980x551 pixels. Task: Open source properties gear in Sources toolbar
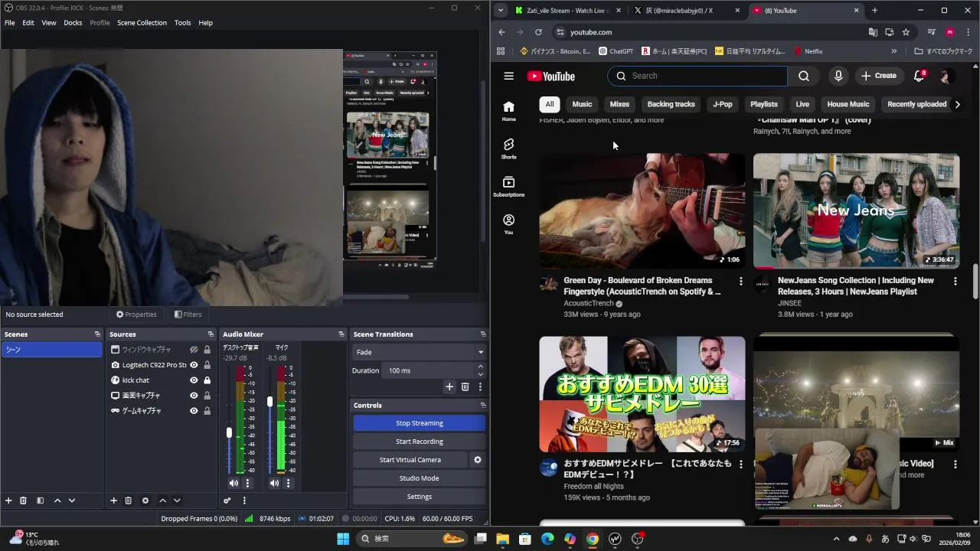click(x=145, y=500)
